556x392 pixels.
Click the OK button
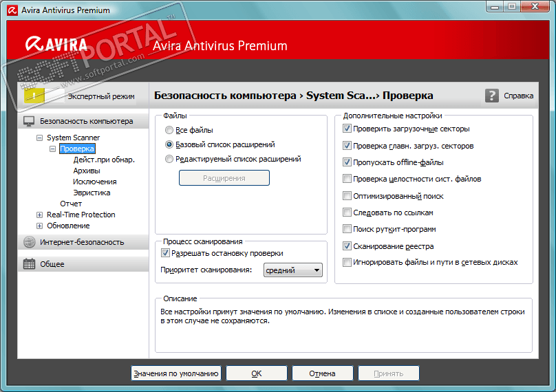point(257,373)
